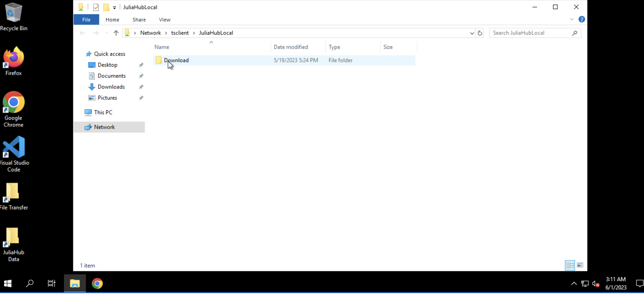Expand the Network location in sidebar
Image resolution: width=644 pixels, height=294 pixels.
pyautogui.click(x=79, y=126)
